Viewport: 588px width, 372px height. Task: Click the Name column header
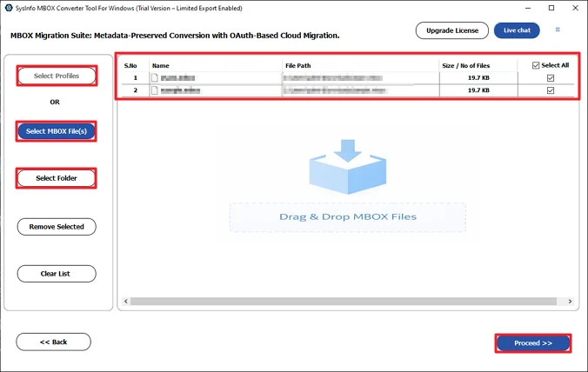click(161, 65)
